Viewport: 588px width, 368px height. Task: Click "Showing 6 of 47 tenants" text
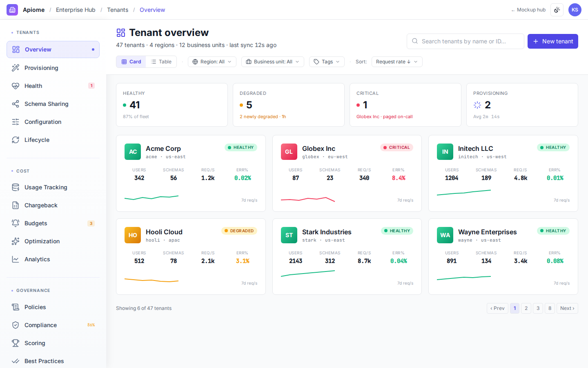point(144,308)
